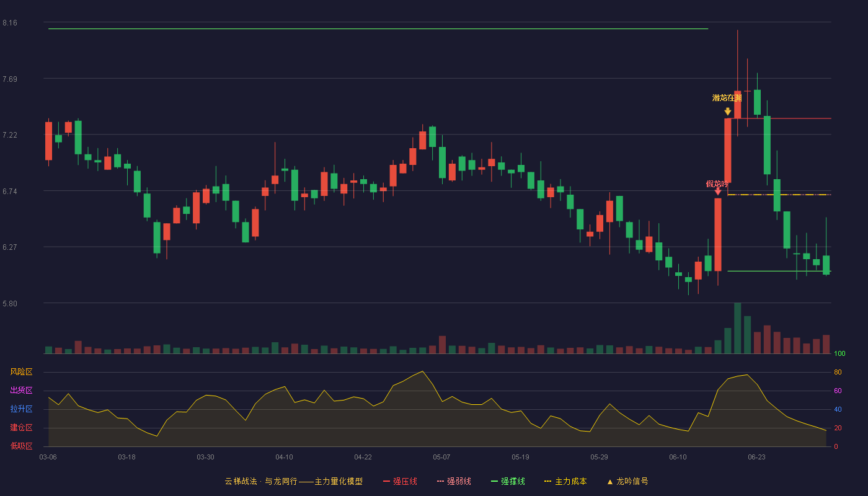
Task: Click the 04-22 date label
Action: pos(363,457)
